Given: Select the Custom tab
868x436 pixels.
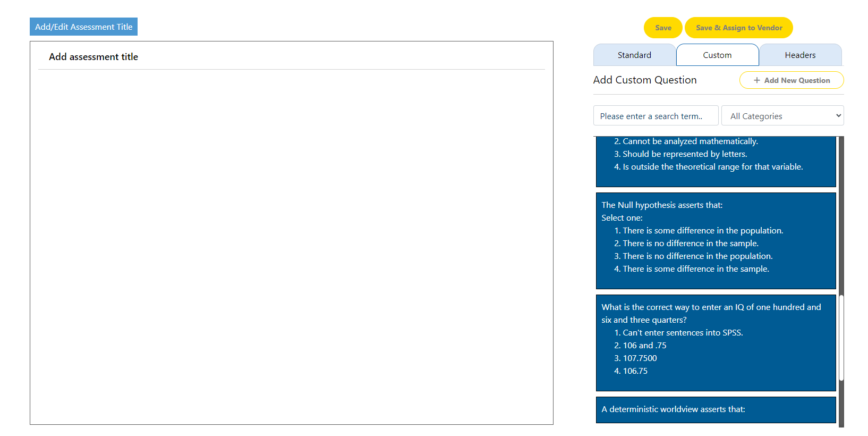Looking at the screenshot, I should (717, 55).
